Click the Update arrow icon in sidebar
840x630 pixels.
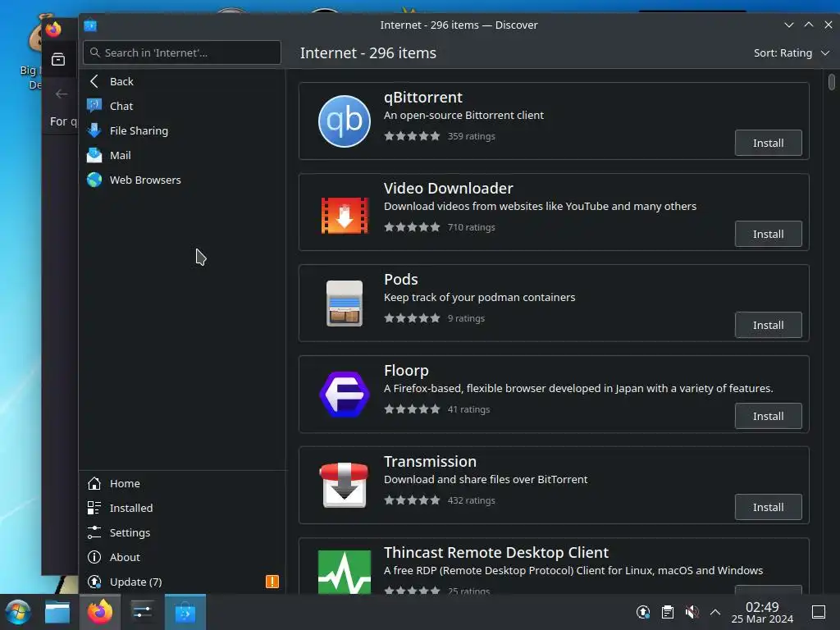(x=94, y=582)
